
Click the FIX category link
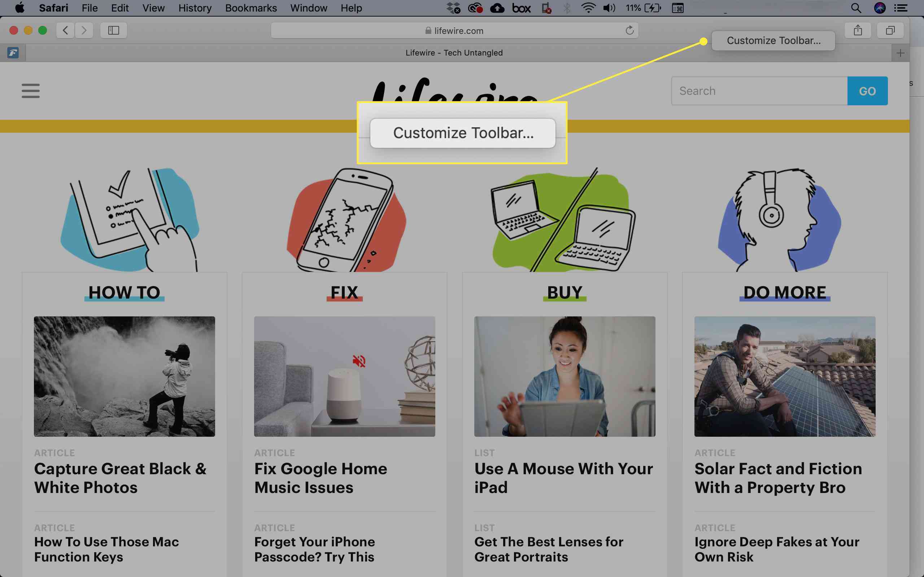(344, 292)
